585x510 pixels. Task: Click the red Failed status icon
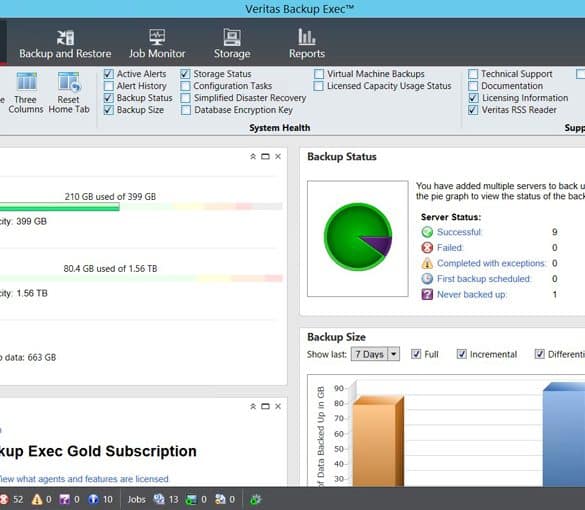click(x=427, y=248)
